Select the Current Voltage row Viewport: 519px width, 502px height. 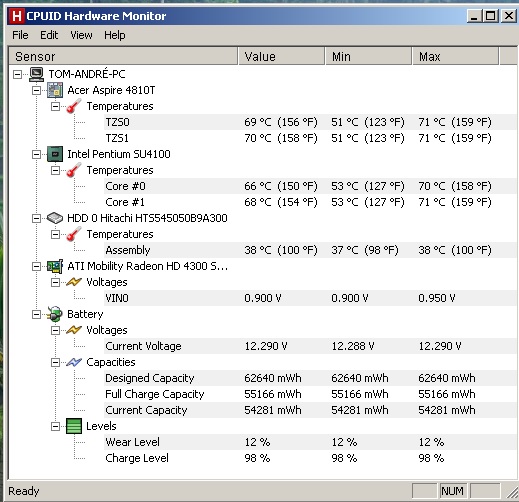310,346
